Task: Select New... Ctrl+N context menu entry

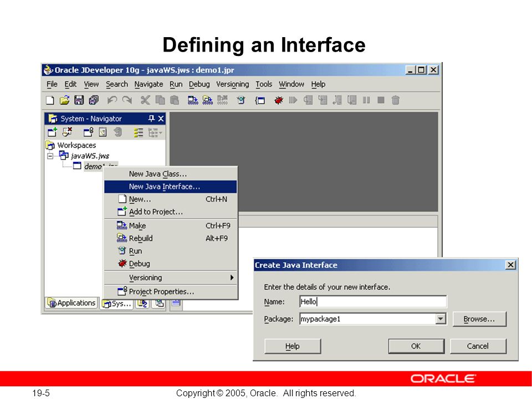Action: point(171,199)
